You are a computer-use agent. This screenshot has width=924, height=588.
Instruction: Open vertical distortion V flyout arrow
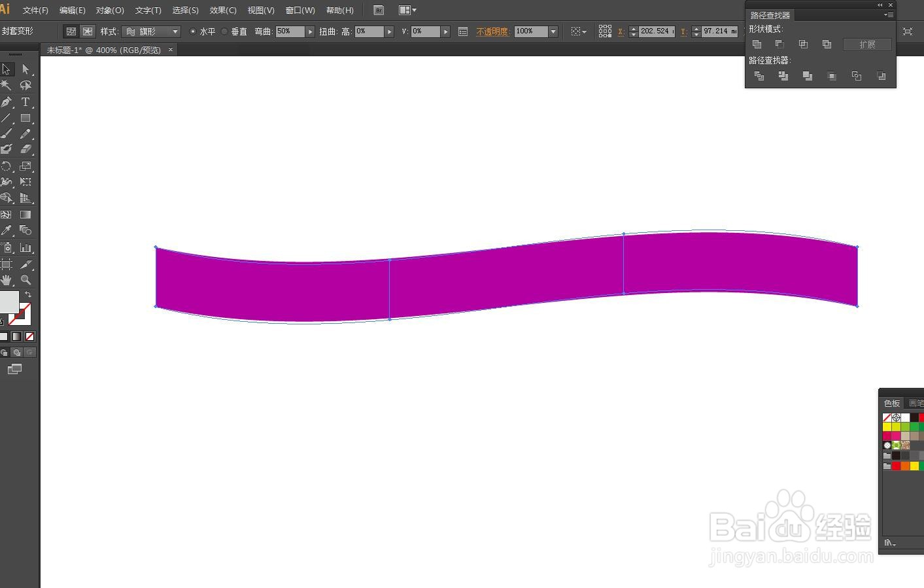point(446,31)
